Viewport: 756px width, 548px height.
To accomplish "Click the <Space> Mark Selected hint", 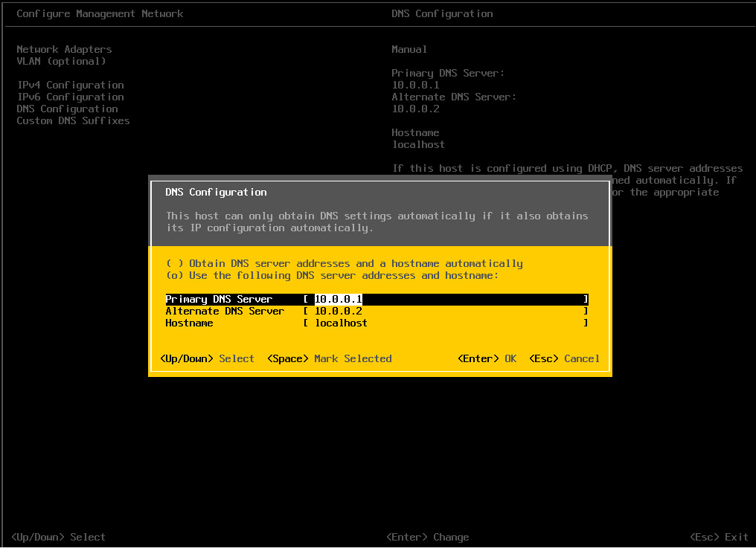I will pos(329,358).
